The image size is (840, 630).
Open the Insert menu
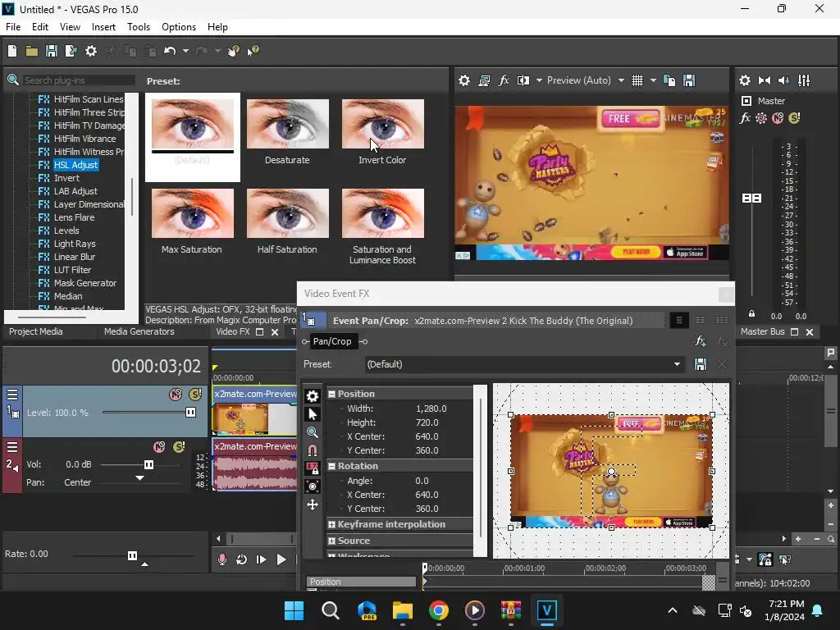(x=103, y=27)
